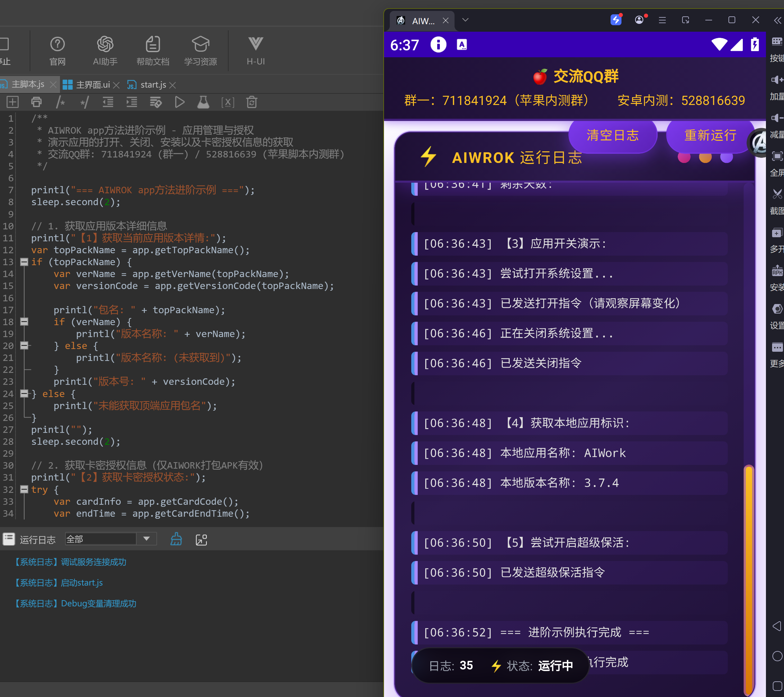
Task: Run the script with the play icon
Action: pos(180,102)
